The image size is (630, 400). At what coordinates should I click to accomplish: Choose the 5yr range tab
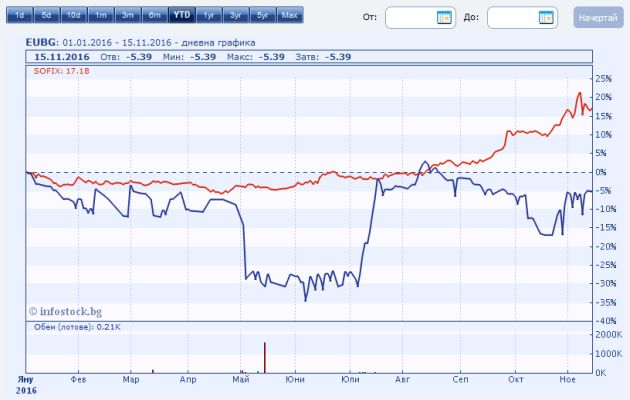tap(263, 15)
